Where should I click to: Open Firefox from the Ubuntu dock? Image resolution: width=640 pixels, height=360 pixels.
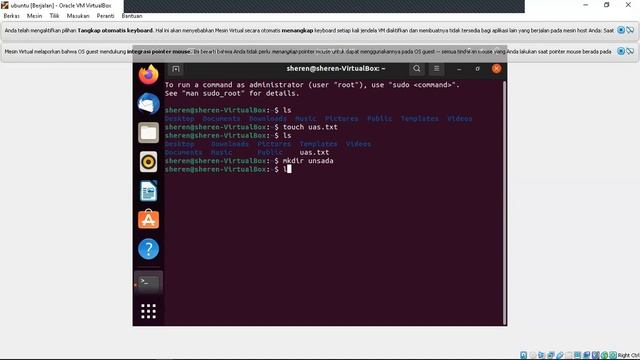click(148, 75)
